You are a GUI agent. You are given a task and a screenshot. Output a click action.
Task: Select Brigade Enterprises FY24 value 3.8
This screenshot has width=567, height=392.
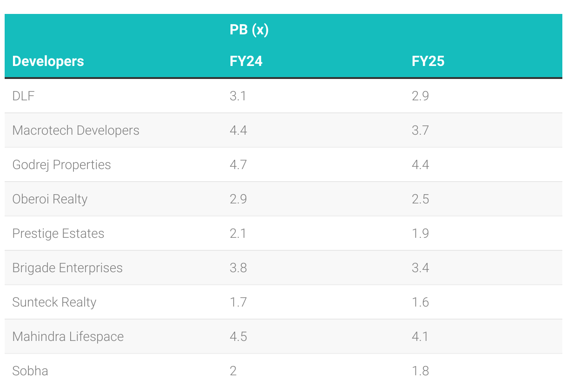coord(238,268)
